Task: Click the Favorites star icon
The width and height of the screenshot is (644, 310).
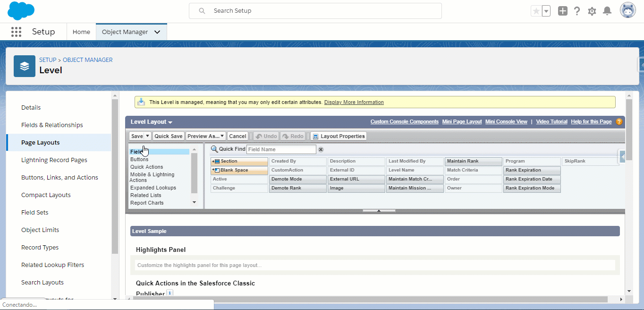Action: (x=536, y=11)
